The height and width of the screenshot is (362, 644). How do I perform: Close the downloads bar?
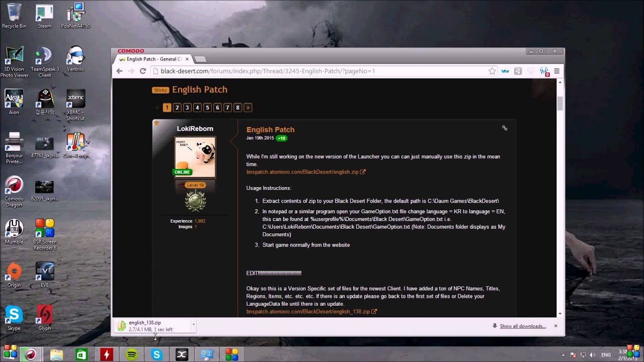click(555, 326)
